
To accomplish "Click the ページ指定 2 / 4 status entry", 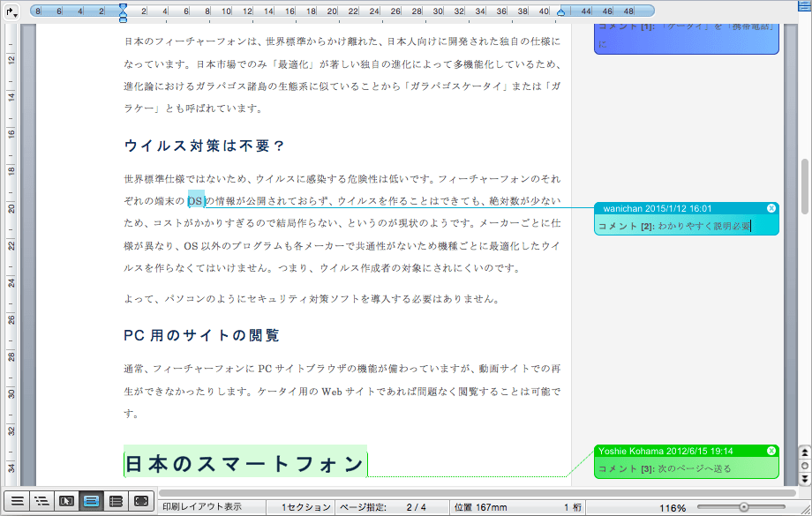I will click(383, 507).
